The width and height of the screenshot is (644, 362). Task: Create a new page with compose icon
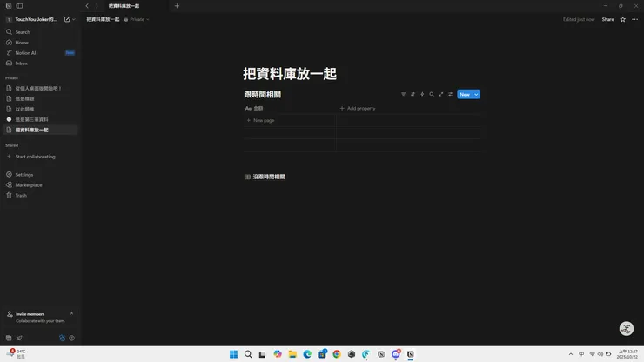(x=67, y=19)
